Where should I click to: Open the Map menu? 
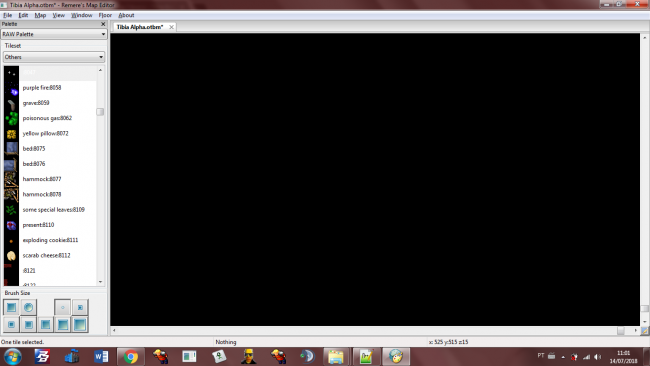(x=40, y=15)
